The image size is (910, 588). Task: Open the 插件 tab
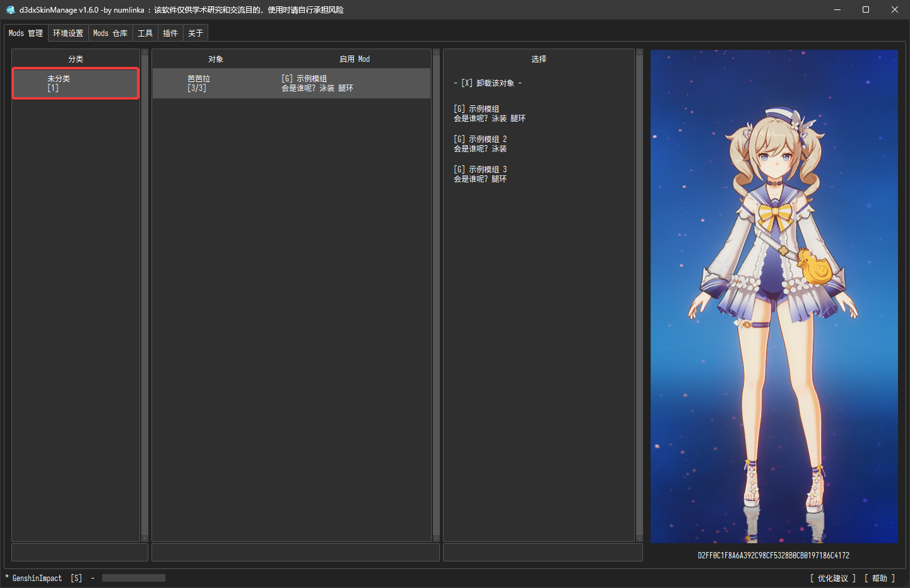pyautogui.click(x=170, y=33)
